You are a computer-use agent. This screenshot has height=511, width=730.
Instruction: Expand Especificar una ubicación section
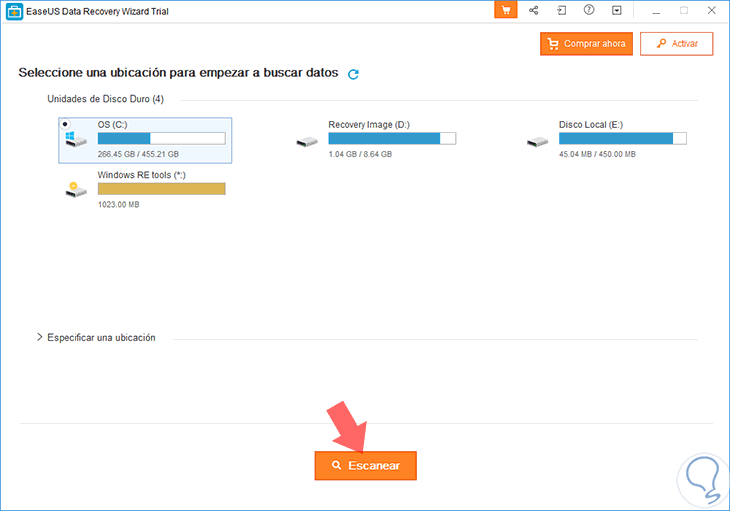(39, 337)
